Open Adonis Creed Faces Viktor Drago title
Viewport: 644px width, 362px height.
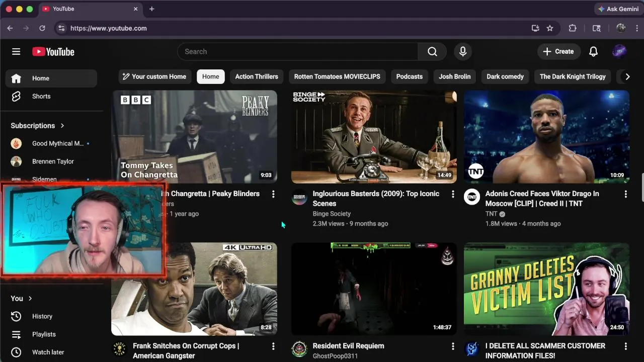[x=542, y=199]
